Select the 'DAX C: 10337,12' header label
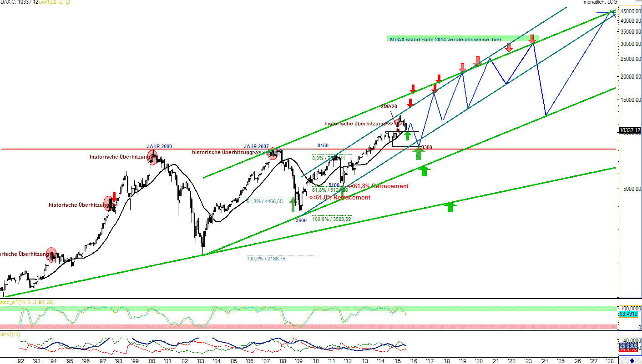 coord(19,2)
